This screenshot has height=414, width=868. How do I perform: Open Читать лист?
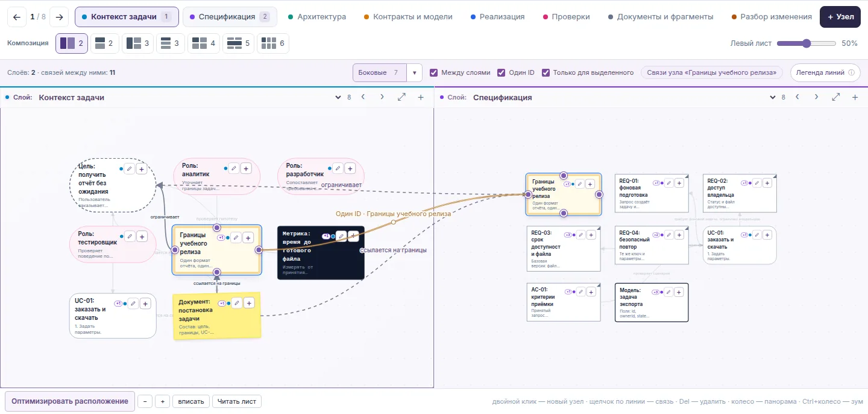tap(237, 401)
